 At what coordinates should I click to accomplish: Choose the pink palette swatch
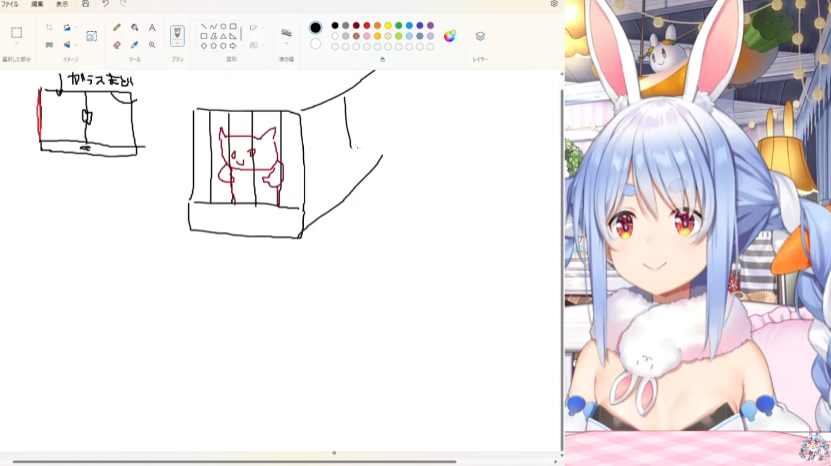[x=367, y=36]
